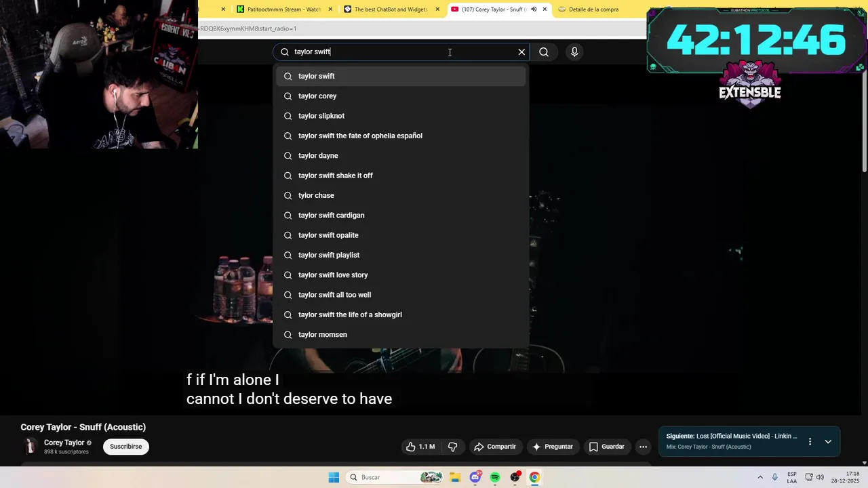Select suggestion "taylor corey"
This screenshot has height=488, width=868.
(x=401, y=96)
